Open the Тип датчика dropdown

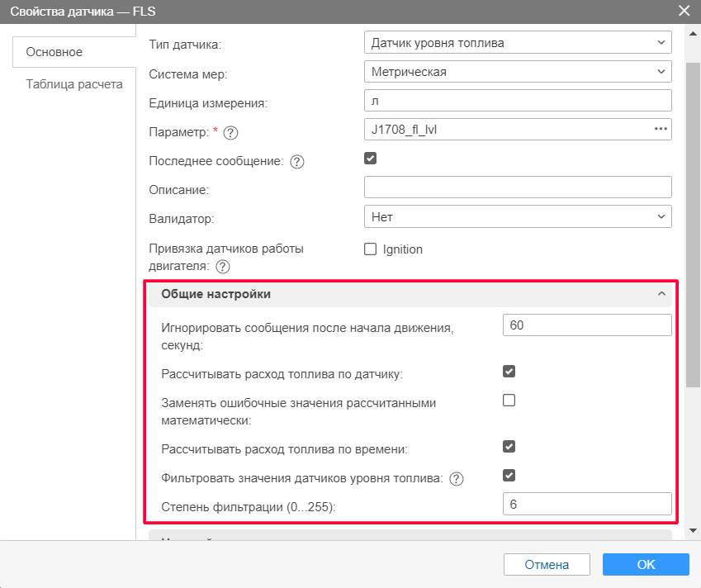661,41
